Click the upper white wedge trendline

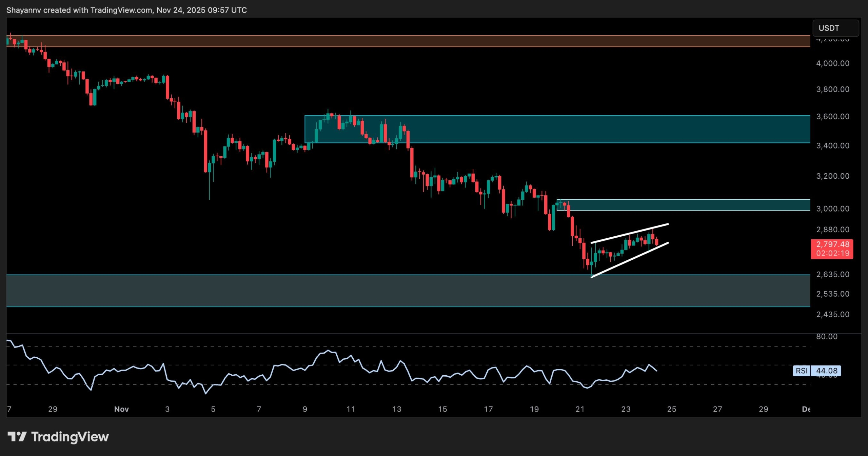[x=629, y=233]
